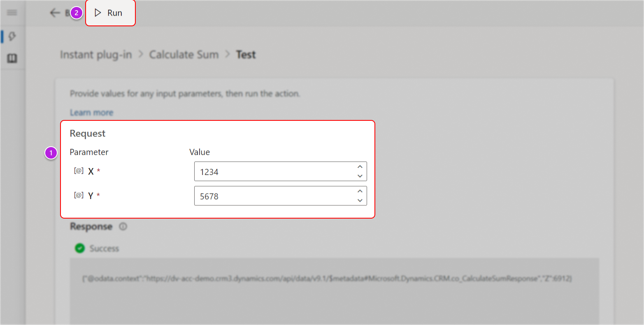The image size is (644, 325).
Task: Click the [@] parameter icon beside X
Action: point(78,171)
